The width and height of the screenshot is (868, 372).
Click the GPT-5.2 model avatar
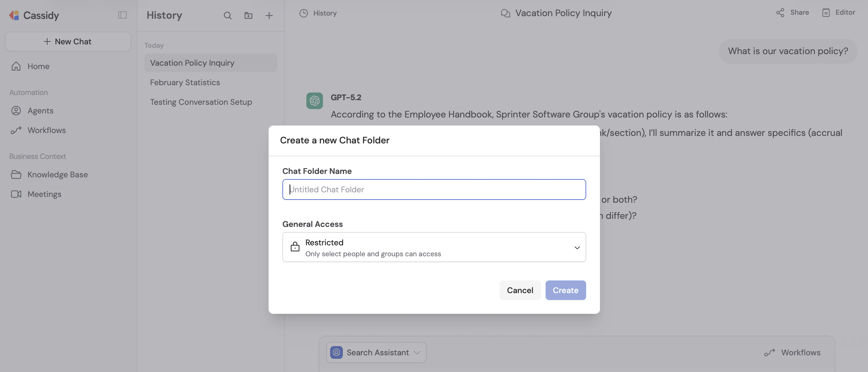314,101
